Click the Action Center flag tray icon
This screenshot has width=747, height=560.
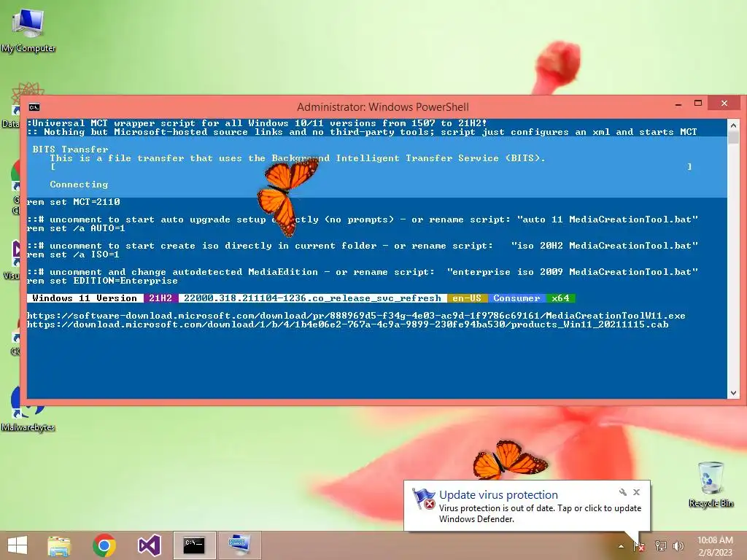(x=638, y=546)
